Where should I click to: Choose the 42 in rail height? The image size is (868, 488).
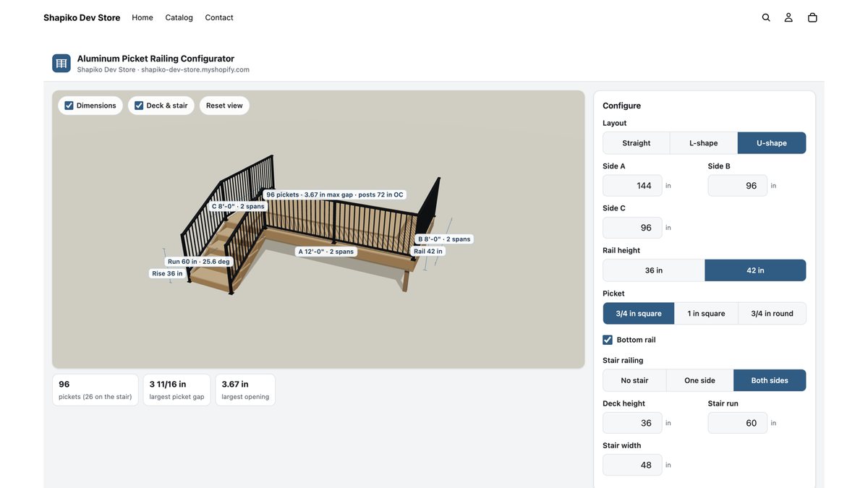pyautogui.click(x=755, y=270)
